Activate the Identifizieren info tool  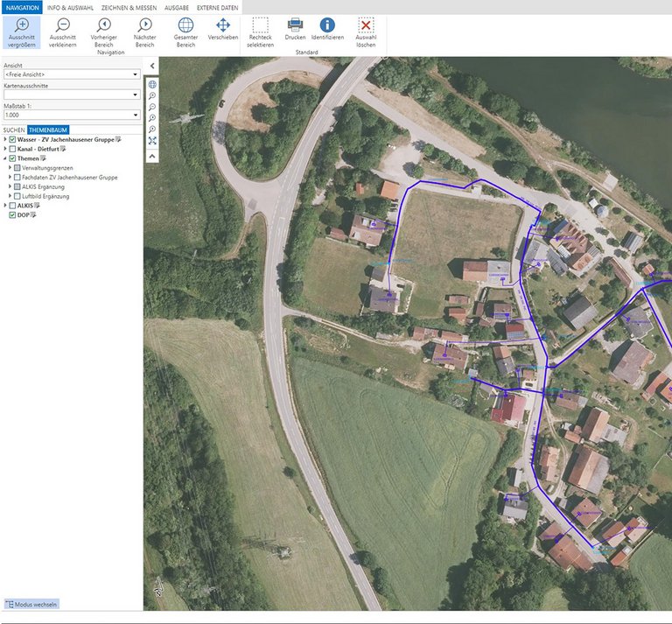(x=327, y=29)
